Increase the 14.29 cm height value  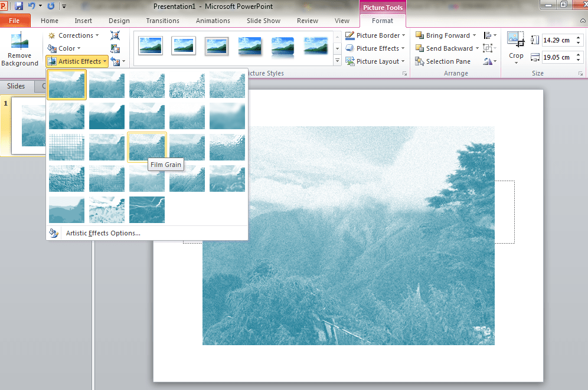(580, 37)
